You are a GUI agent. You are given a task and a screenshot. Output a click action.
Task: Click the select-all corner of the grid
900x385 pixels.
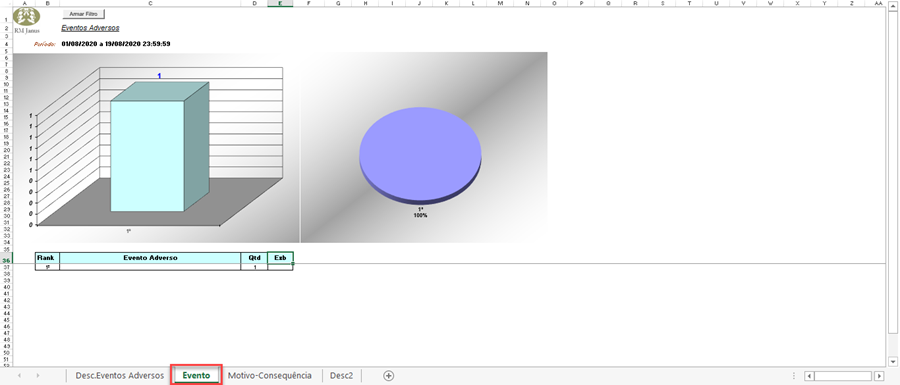tap(6, 3)
